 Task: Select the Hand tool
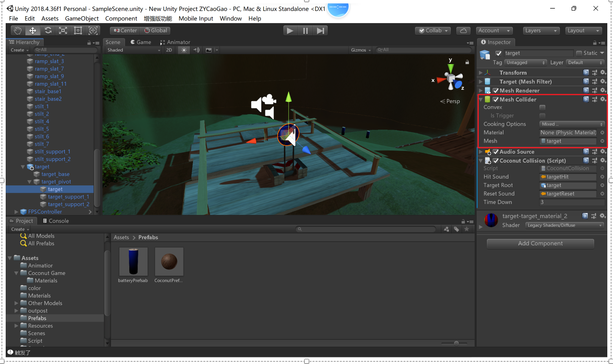pyautogui.click(x=18, y=31)
